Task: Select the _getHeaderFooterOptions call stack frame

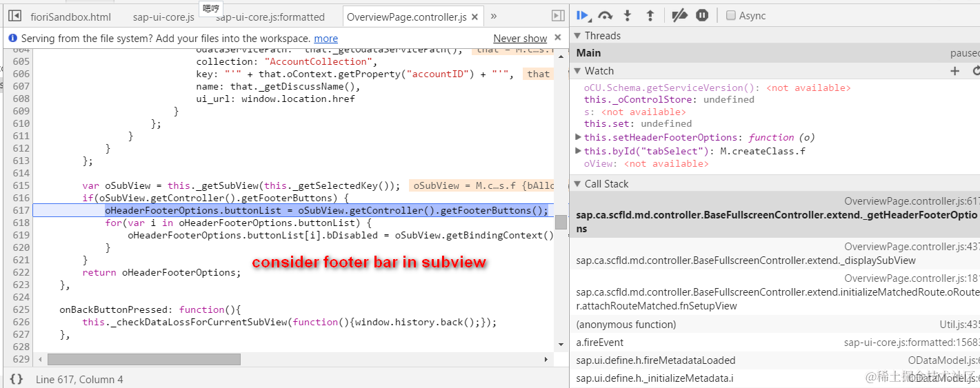Action: pyautogui.click(x=774, y=215)
